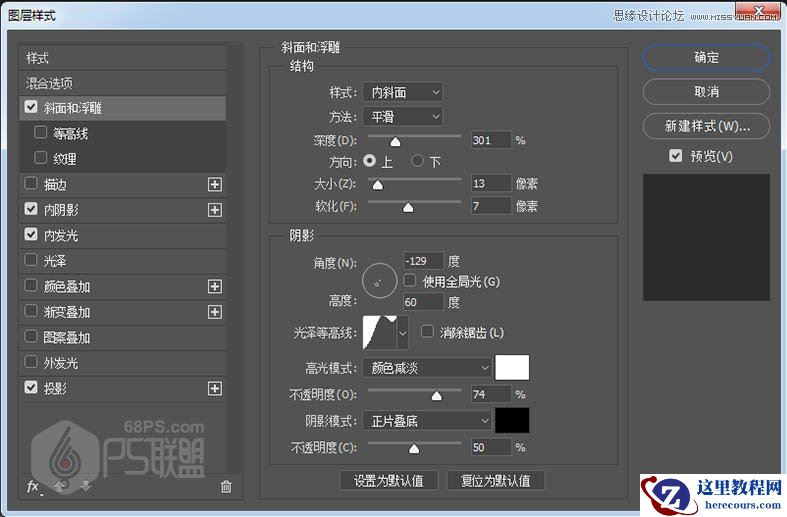Viewport: 787px width, 517px height.
Task: Enable 使用全局光(G) checkbox
Action: 410,281
